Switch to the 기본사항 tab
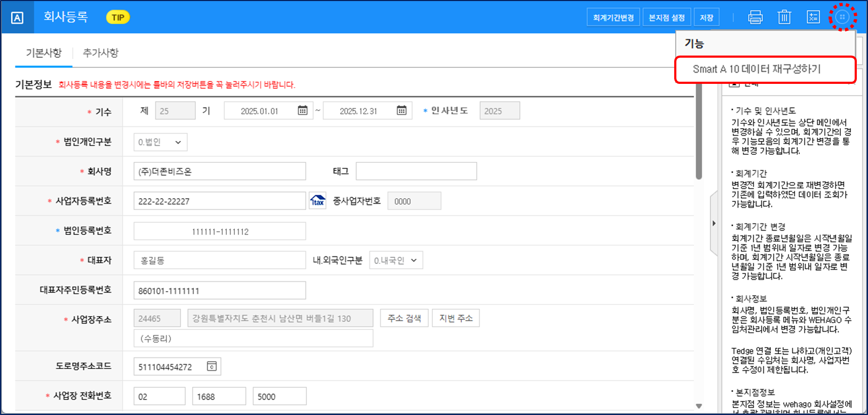This screenshot has height=415, width=868. [x=44, y=53]
